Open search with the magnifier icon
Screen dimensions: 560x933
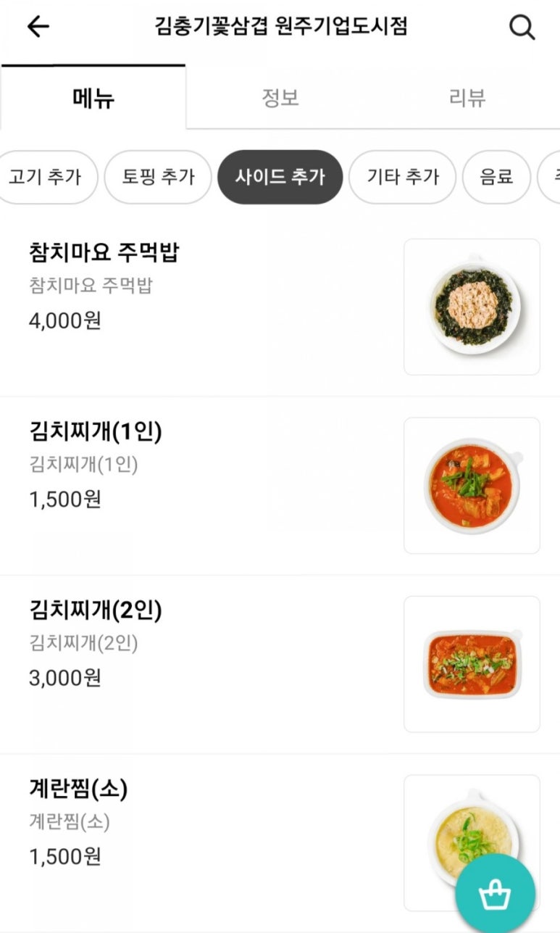(522, 28)
